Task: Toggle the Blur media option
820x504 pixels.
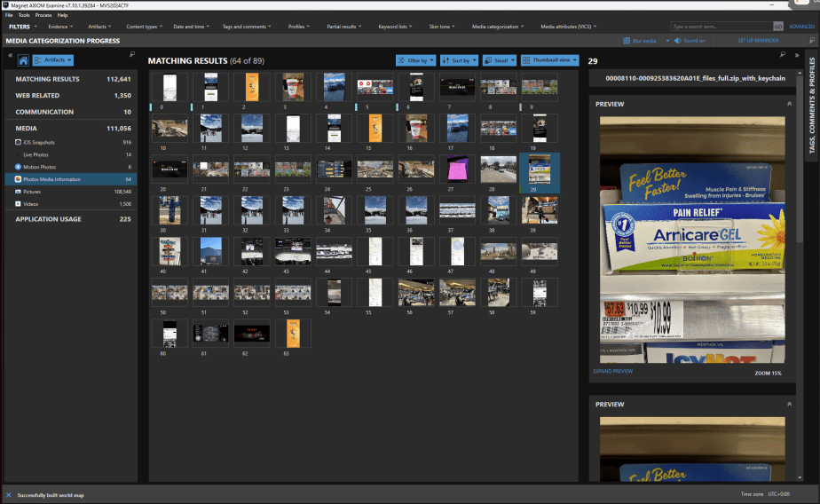Action: click(641, 40)
